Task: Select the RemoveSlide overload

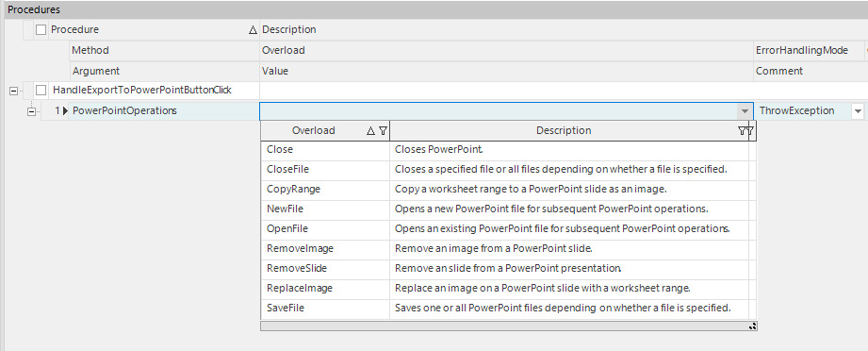Action: pos(325,268)
